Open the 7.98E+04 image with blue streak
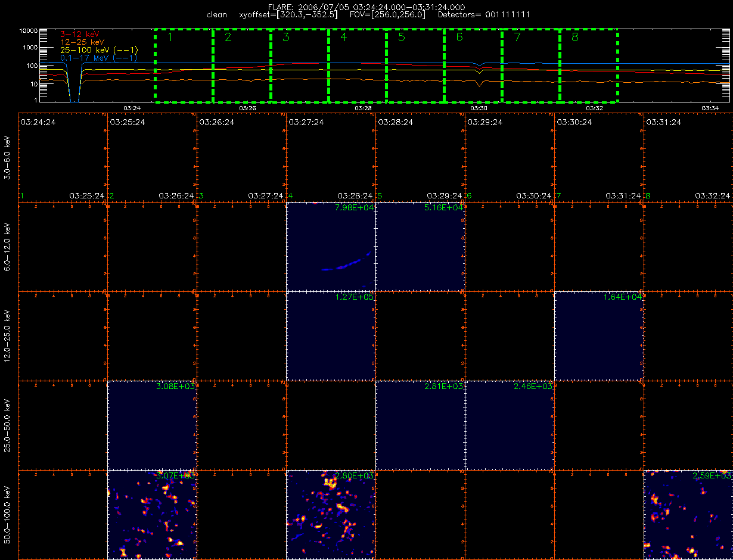Image resolution: width=733 pixels, height=560 pixels. coord(331,247)
